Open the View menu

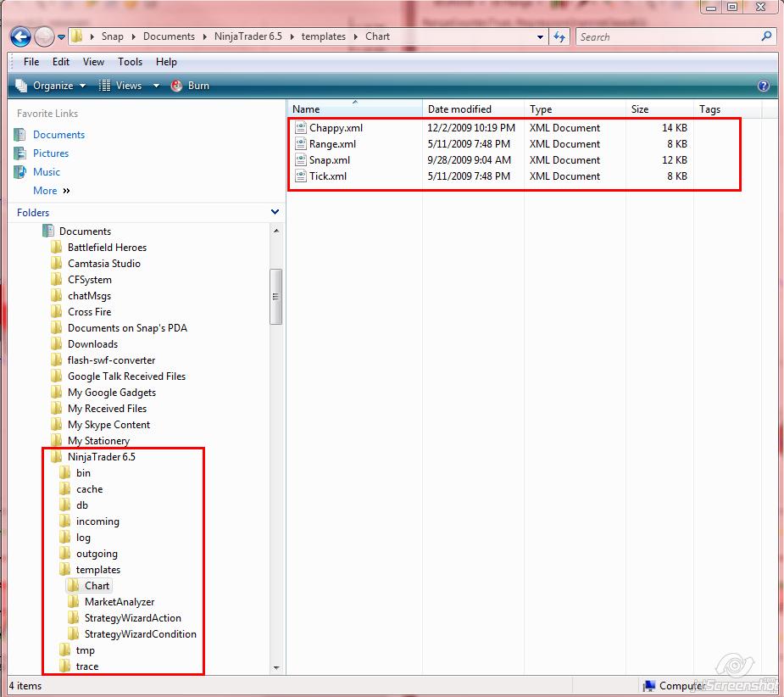point(93,62)
